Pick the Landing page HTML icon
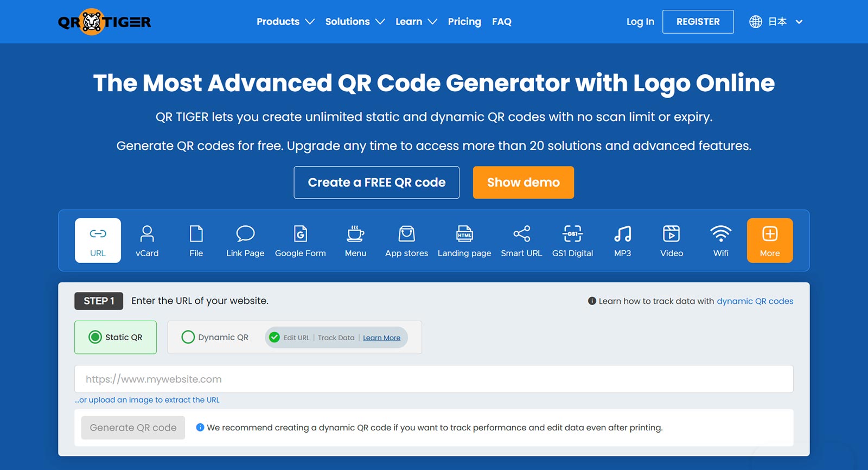Image resolution: width=868 pixels, height=470 pixels. (x=464, y=234)
